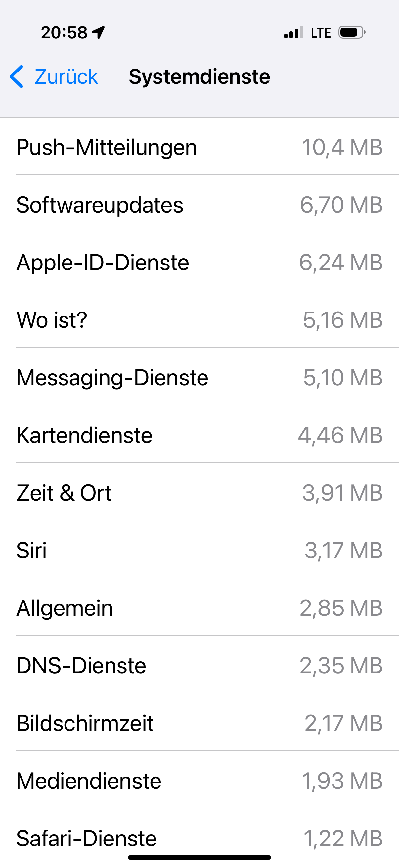Tap the location arrow in status bar
Screen dimensions: 399x868
pyautogui.click(x=98, y=33)
